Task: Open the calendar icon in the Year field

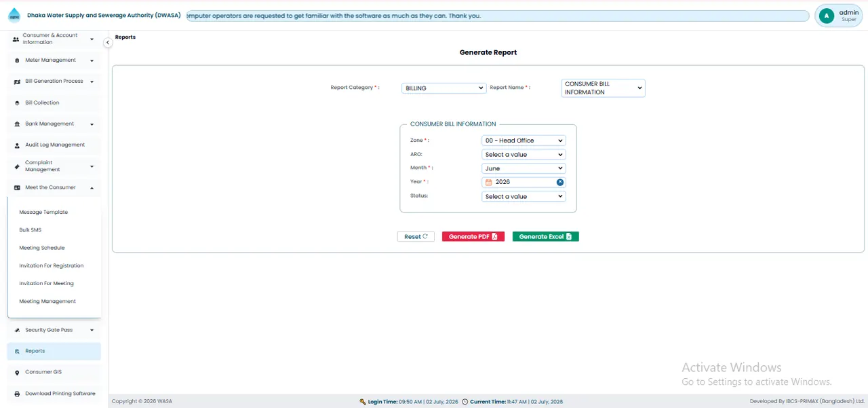Action: [x=488, y=182]
